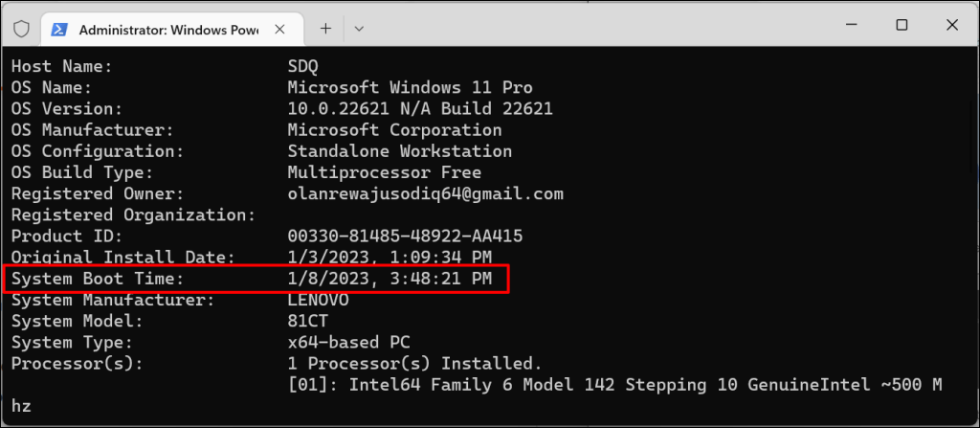Click the PowerShell icon in the tab
The width and height of the screenshot is (980, 428).
57,29
